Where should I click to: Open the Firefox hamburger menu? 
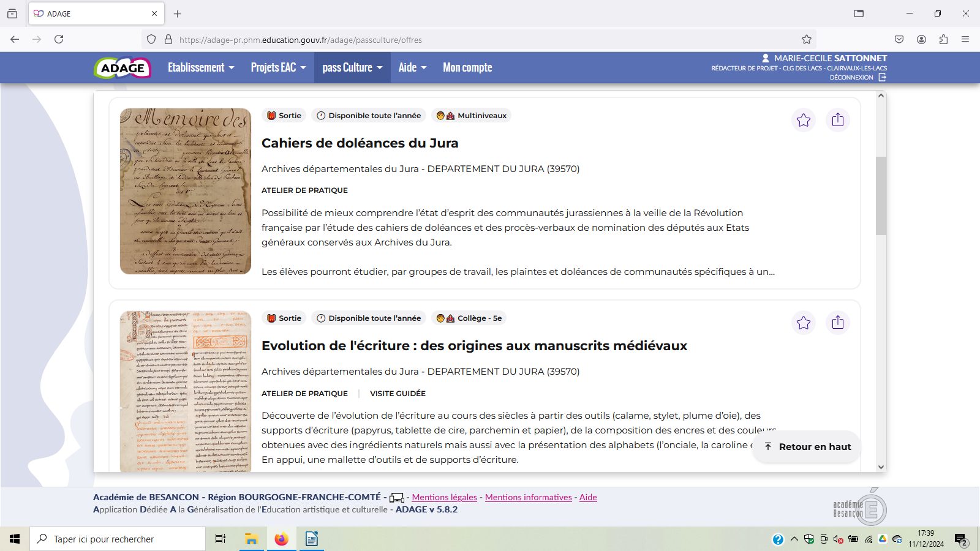click(965, 39)
